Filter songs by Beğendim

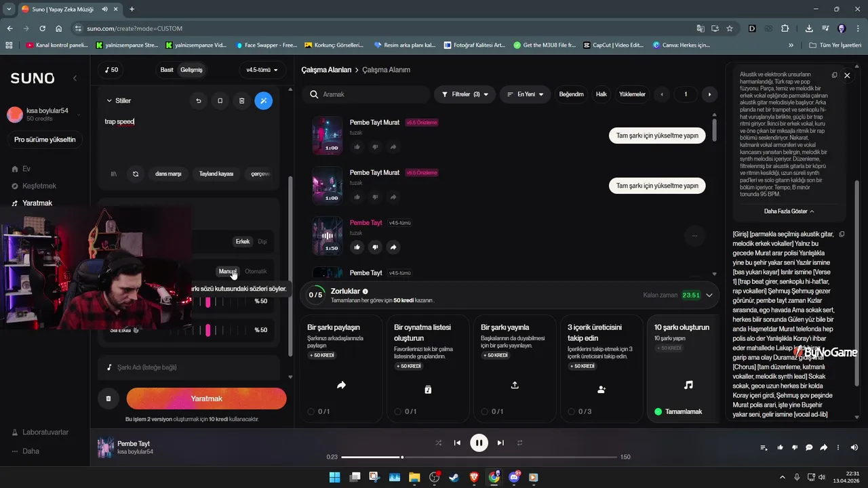[x=571, y=94]
